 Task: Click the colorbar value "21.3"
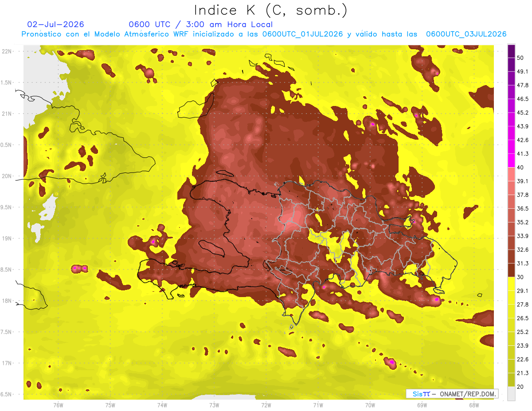click(x=522, y=373)
